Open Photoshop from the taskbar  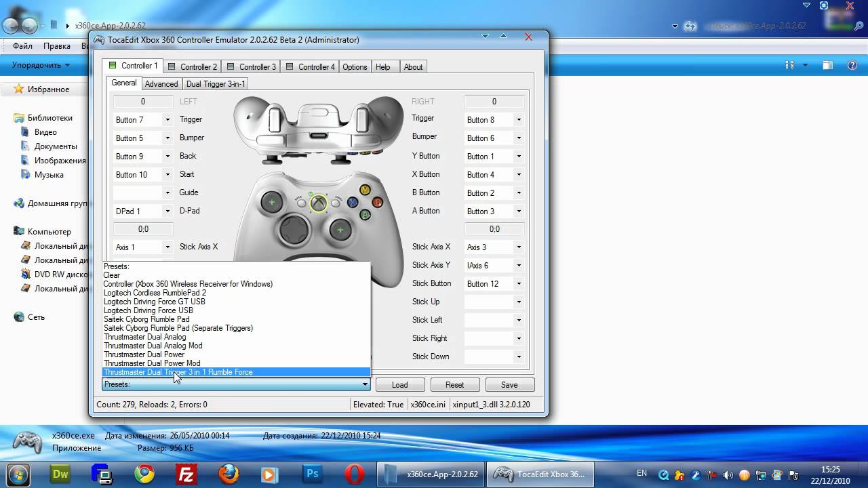[313, 474]
